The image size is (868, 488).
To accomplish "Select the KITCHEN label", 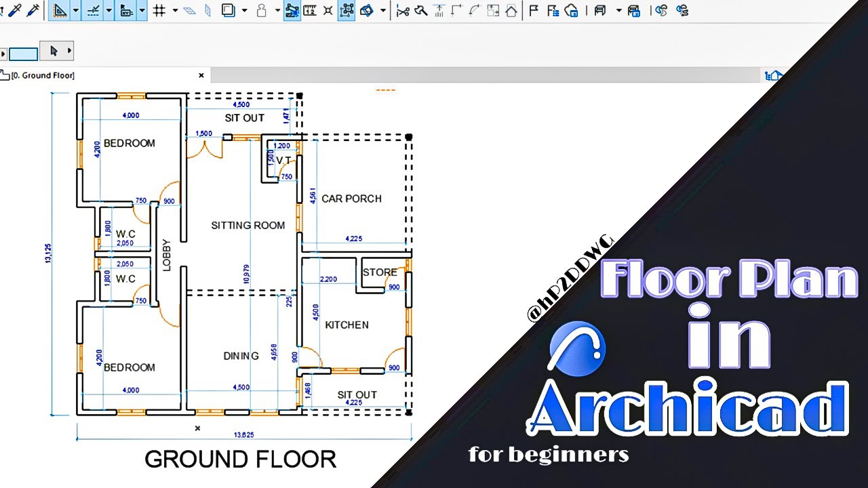I will pos(347,325).
